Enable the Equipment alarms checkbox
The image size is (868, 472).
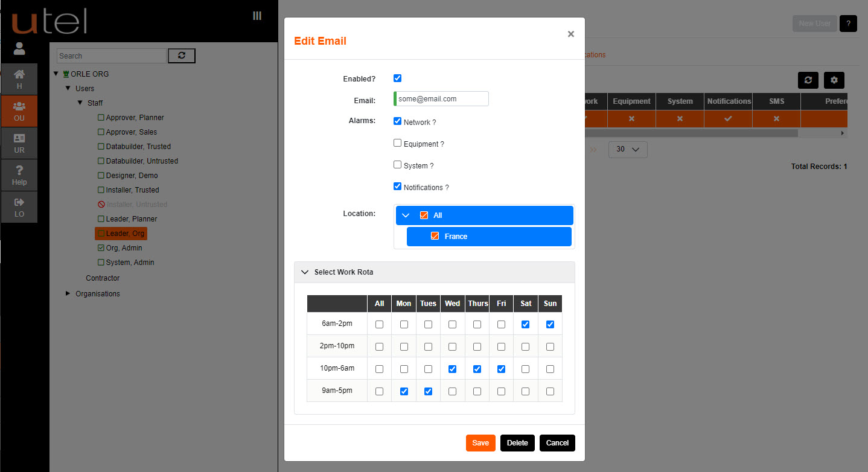click(x=397, y=143)
